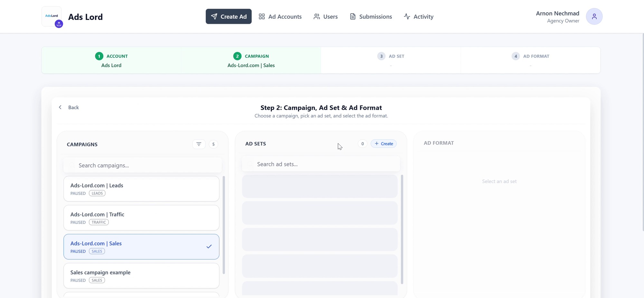This screenshot has width=644, height=298.
Task: Select the Ads-Lord.com | Leads campaign
Action: click(141, 189)
